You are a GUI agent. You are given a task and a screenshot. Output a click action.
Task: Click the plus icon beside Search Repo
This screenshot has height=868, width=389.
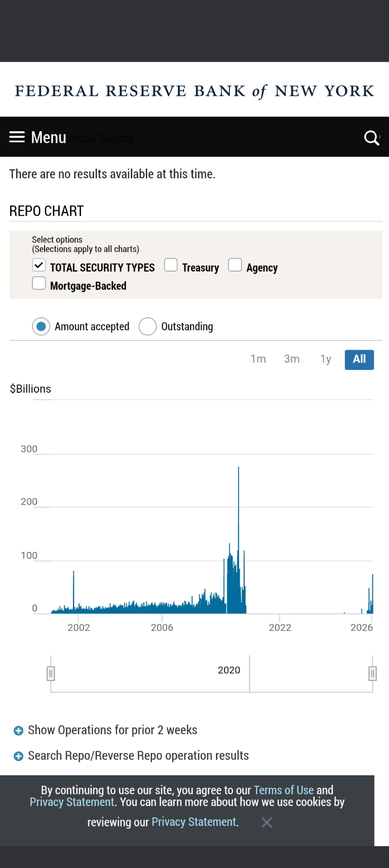click(18, 757)
